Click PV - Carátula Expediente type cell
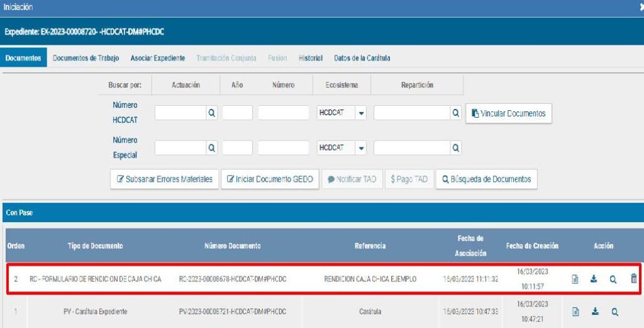Screen dimensions: 644x328 pos(96,312)
